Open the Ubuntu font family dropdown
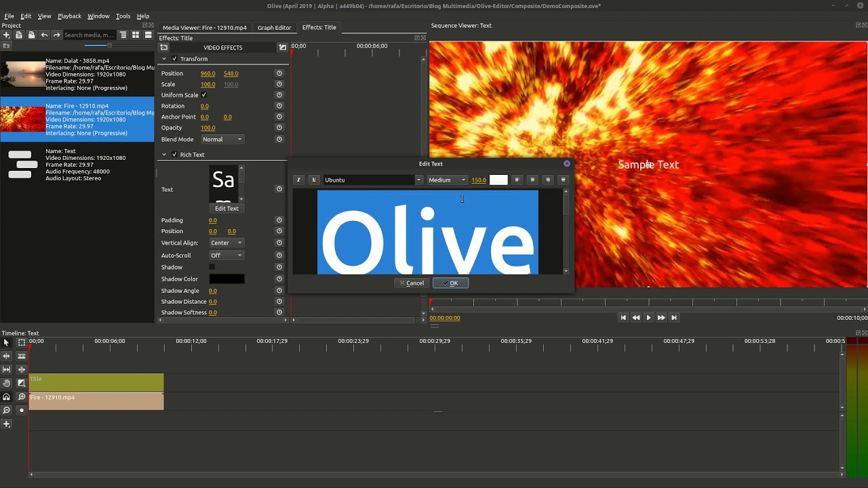 [x=373, y=180]
